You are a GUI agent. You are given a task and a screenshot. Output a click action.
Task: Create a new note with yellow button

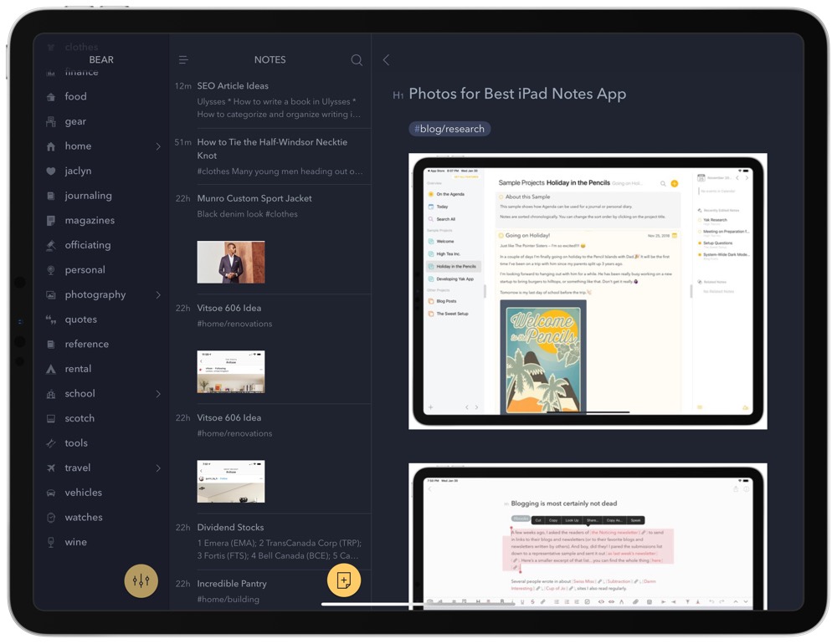click(x=344, y=580)
